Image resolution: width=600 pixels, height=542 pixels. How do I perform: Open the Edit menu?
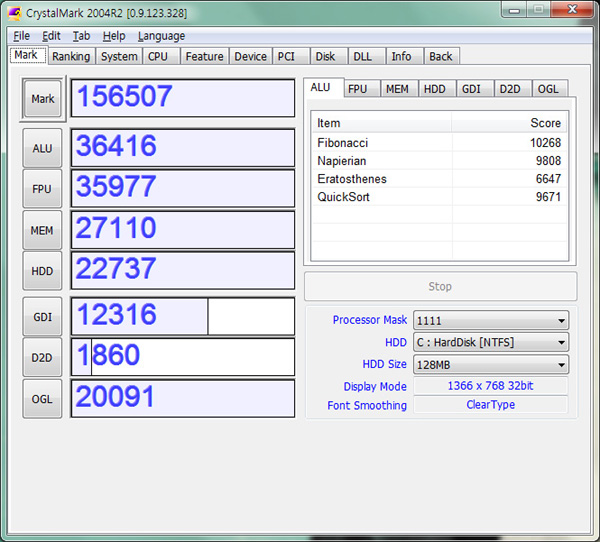(51, 36)
